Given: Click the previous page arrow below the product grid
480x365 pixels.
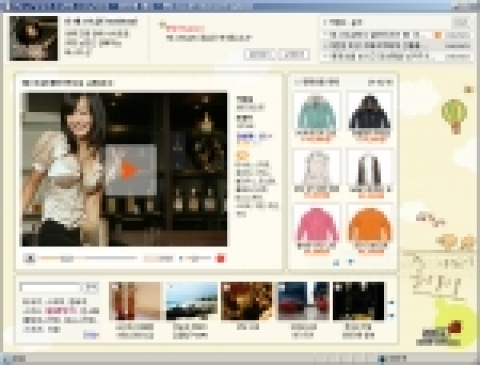Looking at the screenshot, I should coord(336,262).
